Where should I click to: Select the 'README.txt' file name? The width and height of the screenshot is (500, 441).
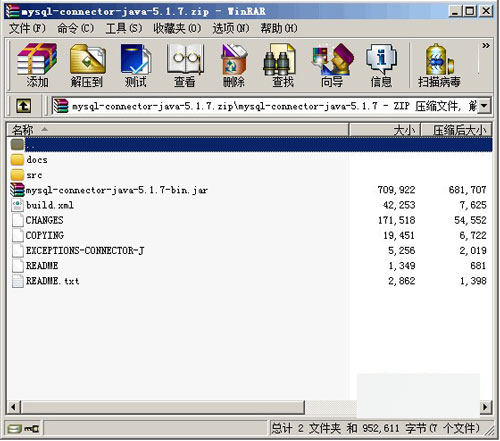point(52,281)
